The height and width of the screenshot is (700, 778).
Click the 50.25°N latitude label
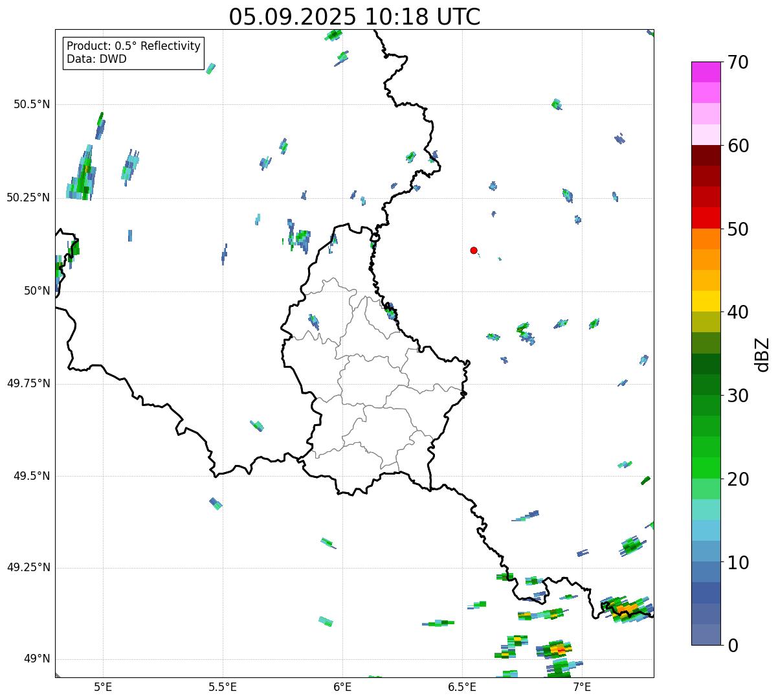28,198
